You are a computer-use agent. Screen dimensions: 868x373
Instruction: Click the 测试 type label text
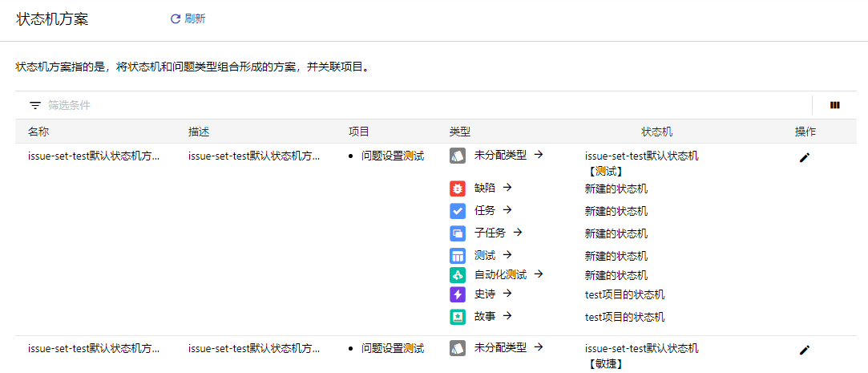tap(485, 255)
